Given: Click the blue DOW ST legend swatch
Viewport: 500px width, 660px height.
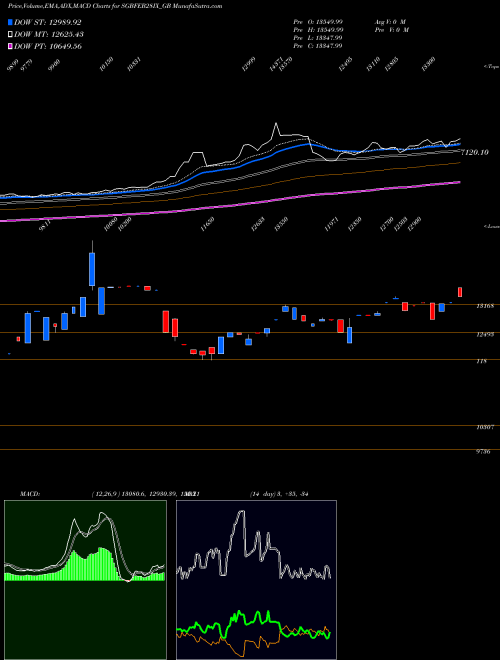Looking at the screenshot, I should tap(11, 22).
